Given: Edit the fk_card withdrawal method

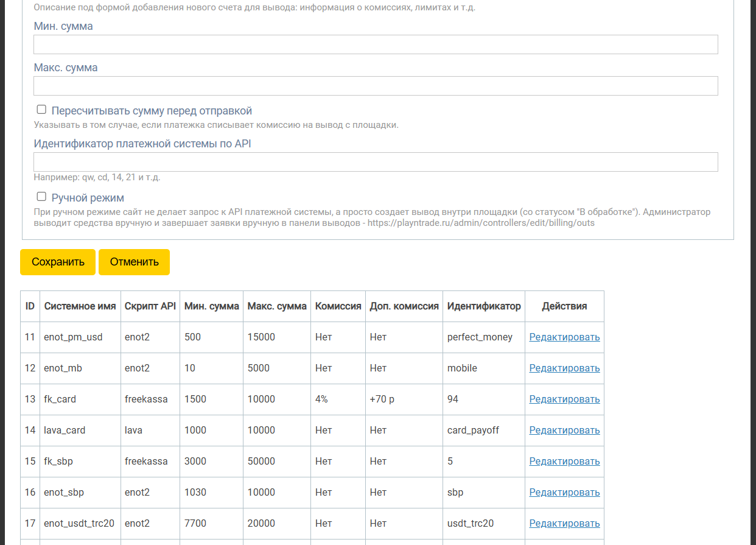Looking at the screenshot, I should pyautogui.click(x=564, y=399).
